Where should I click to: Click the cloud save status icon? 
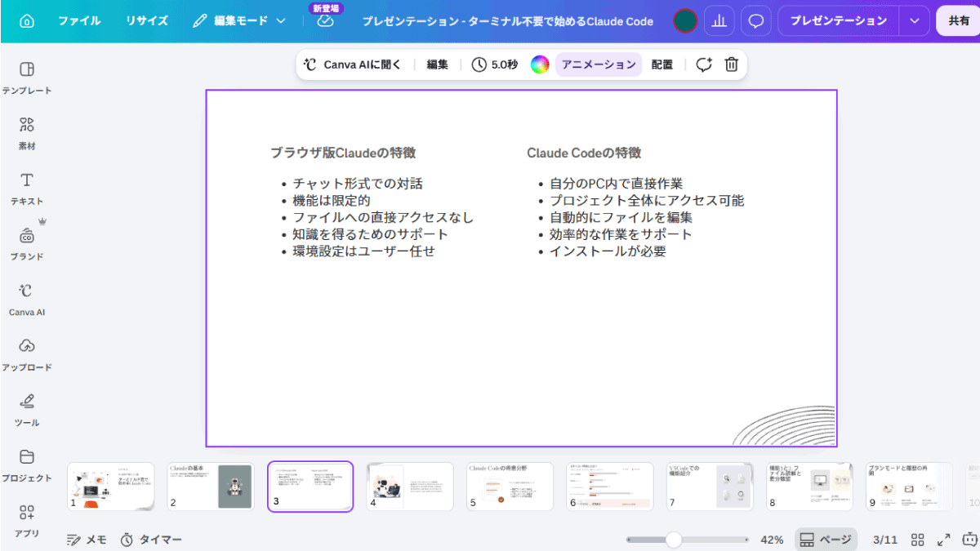coord(325,21)
